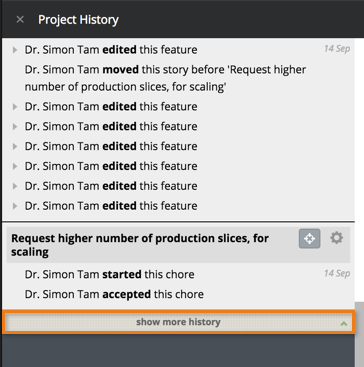Click the 14 Sep date at the top entry
The image size is (364, 367).
tap(337, 49)
